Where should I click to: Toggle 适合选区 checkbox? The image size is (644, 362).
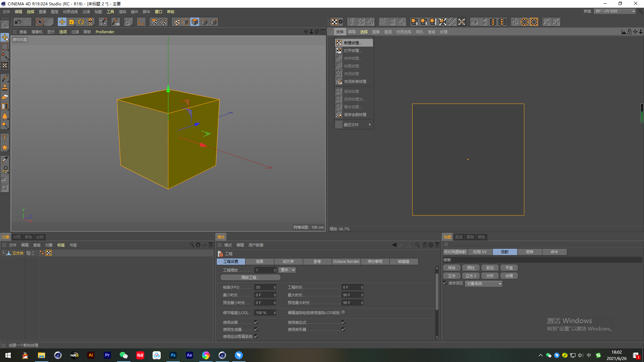[445, 283]
